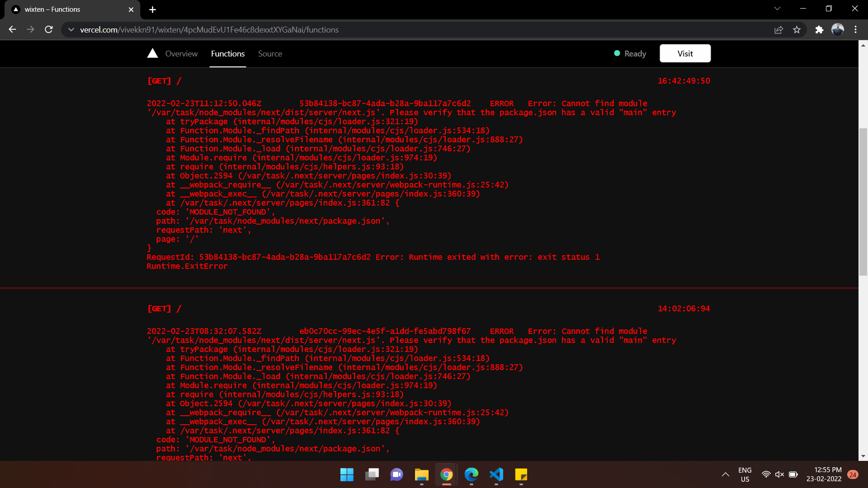Click the 16:42:49:50 log timestamp

pos(684,81)
